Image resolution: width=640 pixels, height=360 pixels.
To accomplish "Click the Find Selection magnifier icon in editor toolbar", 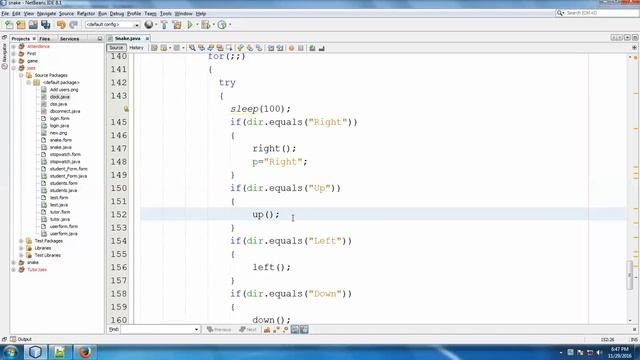I will [192, 48].
